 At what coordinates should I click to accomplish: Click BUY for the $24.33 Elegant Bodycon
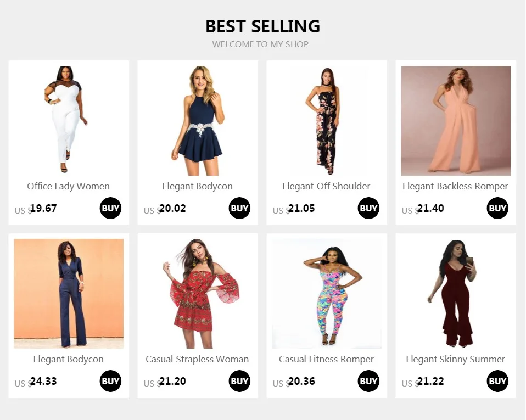click(x=110, y=381)
